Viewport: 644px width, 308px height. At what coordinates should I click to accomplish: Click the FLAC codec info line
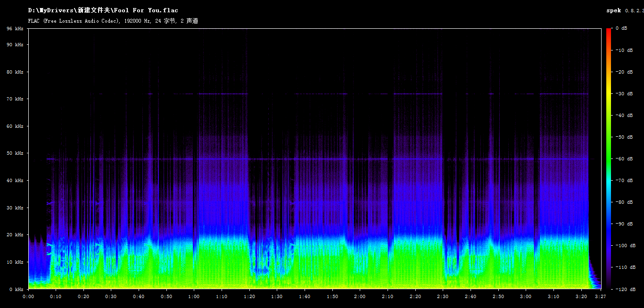113,21
